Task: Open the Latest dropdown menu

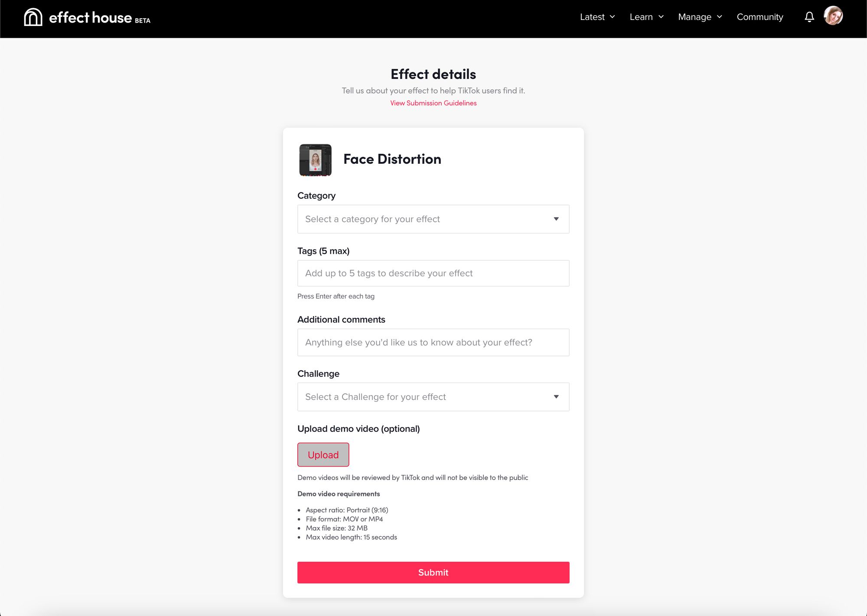Action: (597, 16)
